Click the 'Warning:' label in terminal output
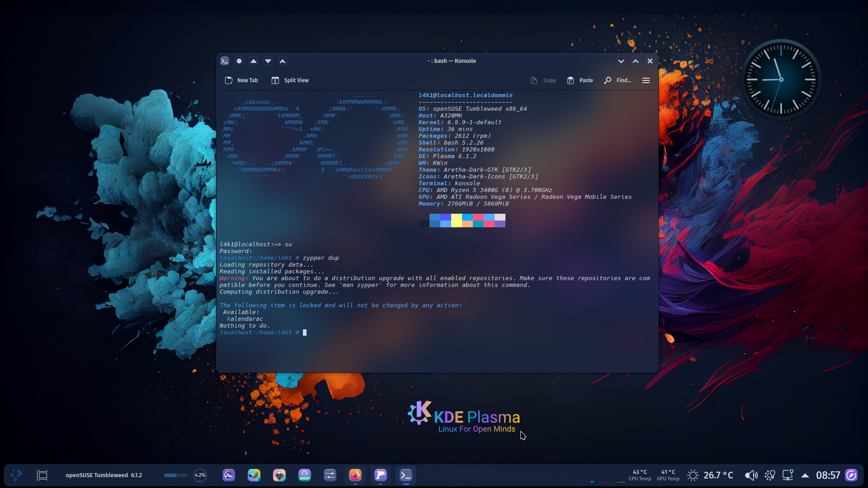868x488 pixels. tap(234, 278)
